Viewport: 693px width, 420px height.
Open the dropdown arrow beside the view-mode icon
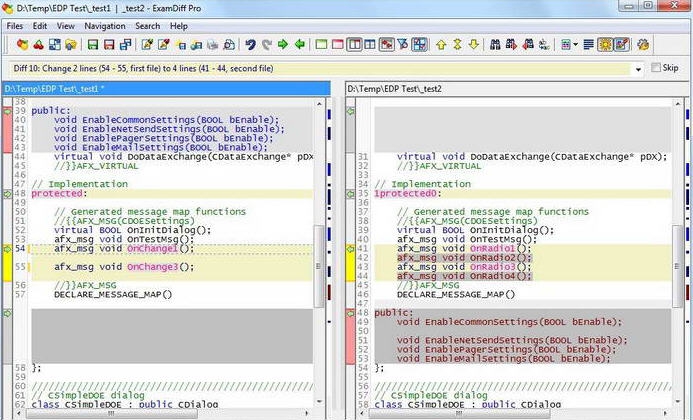(x=575, y=44)
